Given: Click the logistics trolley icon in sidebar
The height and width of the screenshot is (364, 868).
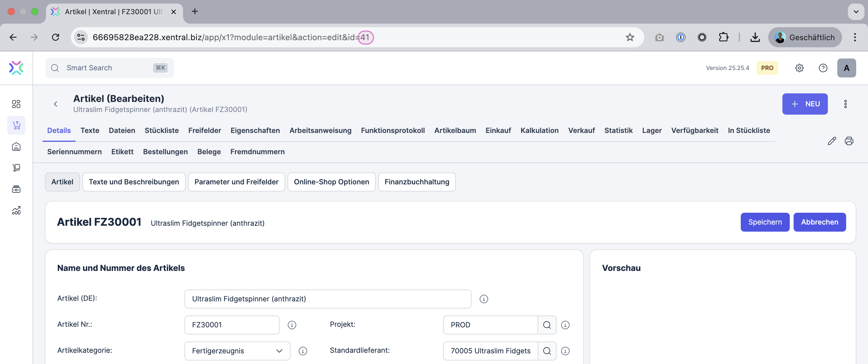Looking at the screenshot, I should click(x=16, y=168).
